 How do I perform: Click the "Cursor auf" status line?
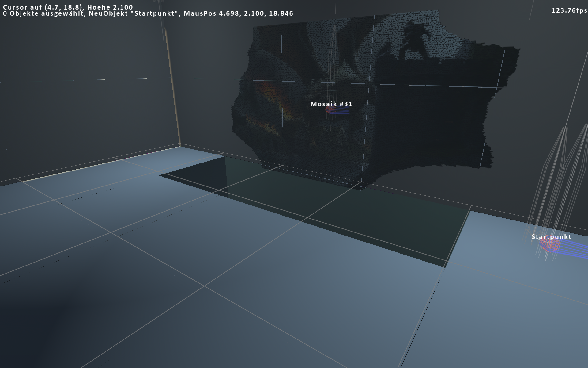(x=68, y=7)
